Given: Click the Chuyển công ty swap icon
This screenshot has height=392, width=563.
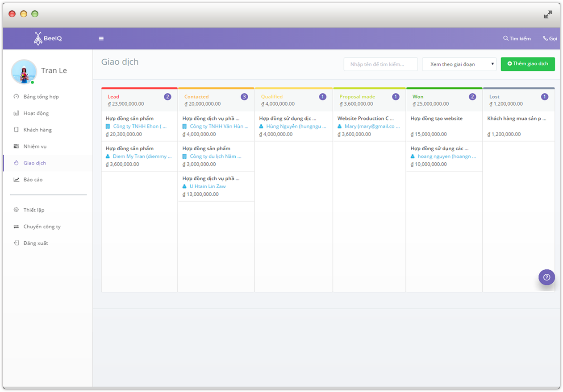Looking at the screenshot, I should (17, 227).
